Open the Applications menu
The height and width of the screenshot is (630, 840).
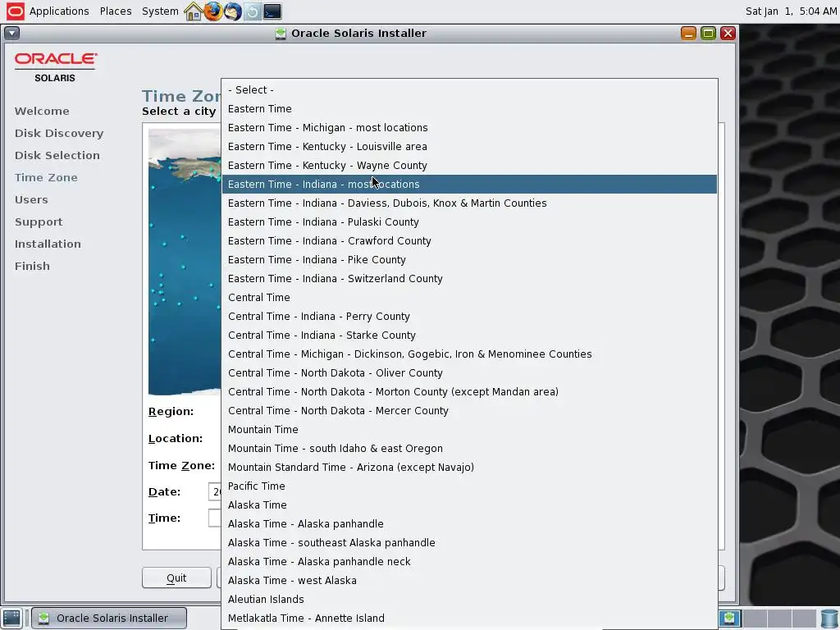pos(59,11)
